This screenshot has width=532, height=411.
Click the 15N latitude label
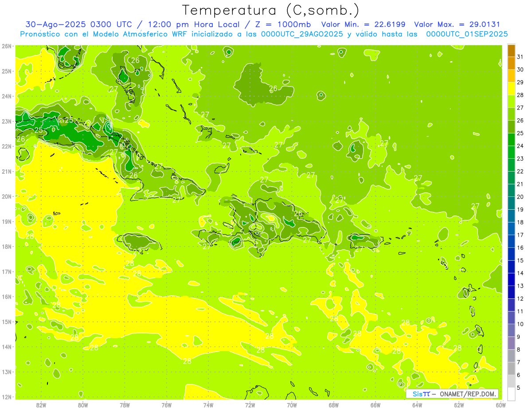7,321
